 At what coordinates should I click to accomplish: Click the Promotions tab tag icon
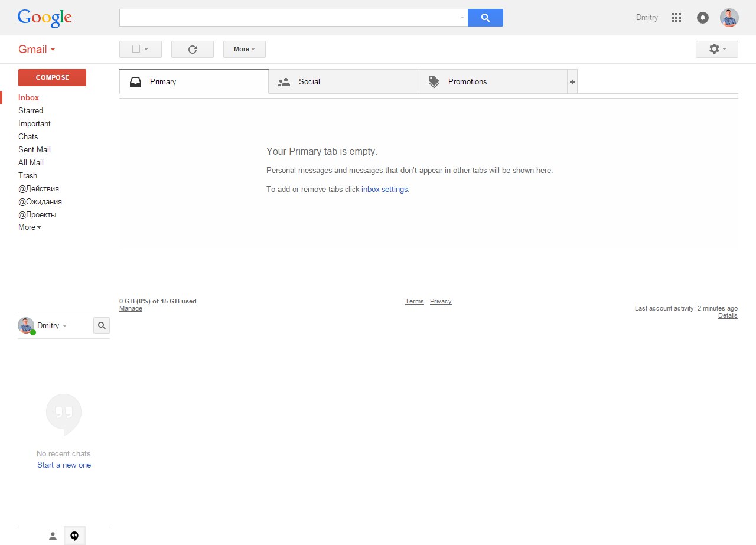pyautogui.click(x=434, y=81)
